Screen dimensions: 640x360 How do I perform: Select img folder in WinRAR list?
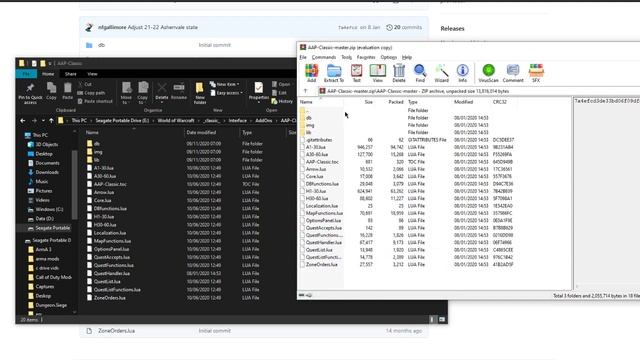click(310, 125)
